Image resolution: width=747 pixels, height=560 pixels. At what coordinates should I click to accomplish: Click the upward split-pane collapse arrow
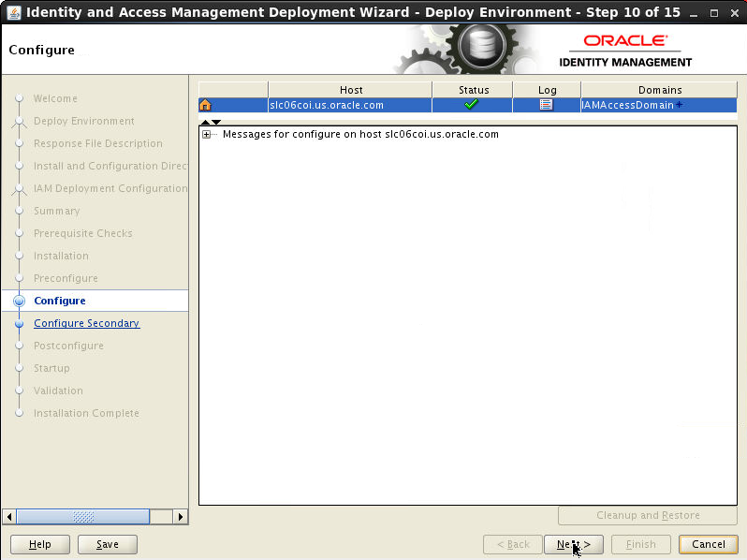[205, 122]
